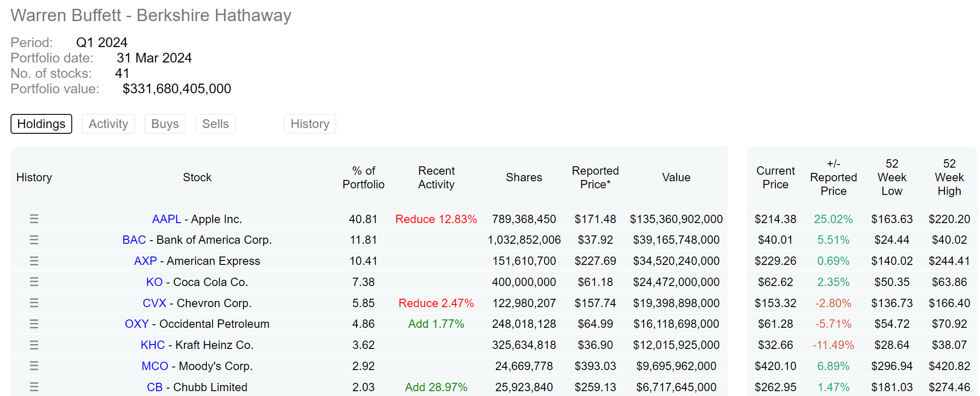Click the history icon beside Occidental Petroleum
Viewport: 980px width, 396px height.
tap(34, 324)
